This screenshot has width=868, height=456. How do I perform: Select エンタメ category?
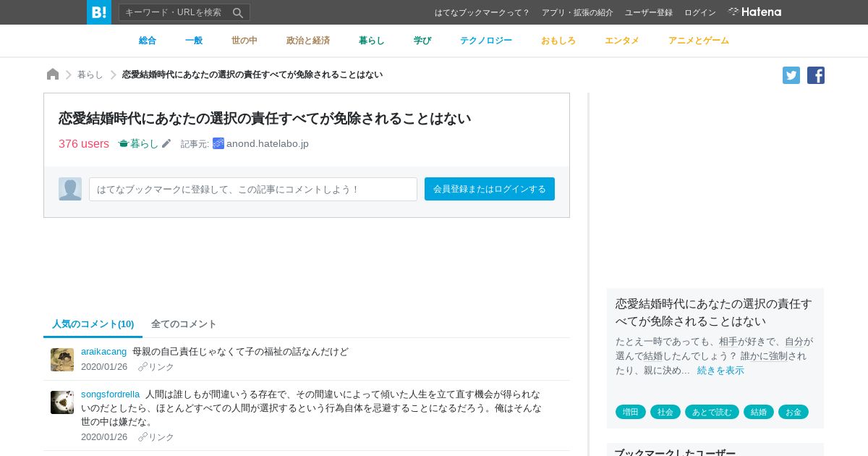622,41
